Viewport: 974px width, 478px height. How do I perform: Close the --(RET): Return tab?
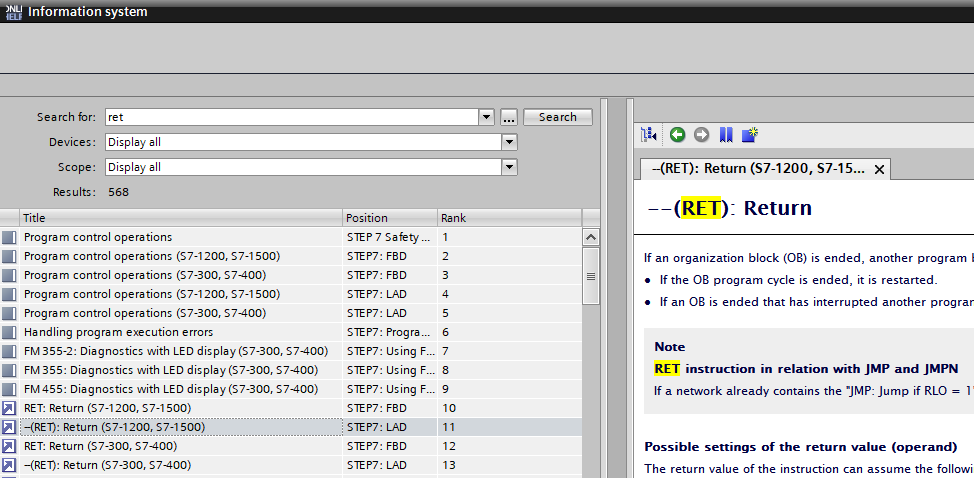[879, 170]
